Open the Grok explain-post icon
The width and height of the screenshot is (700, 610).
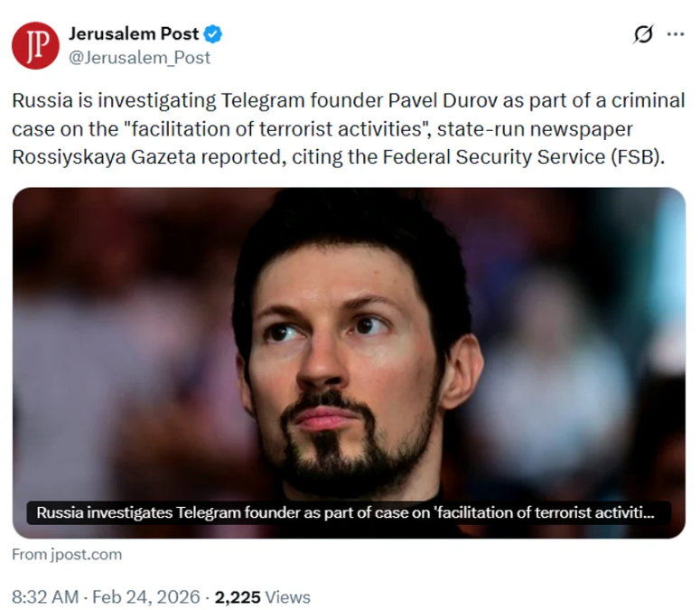643,34
